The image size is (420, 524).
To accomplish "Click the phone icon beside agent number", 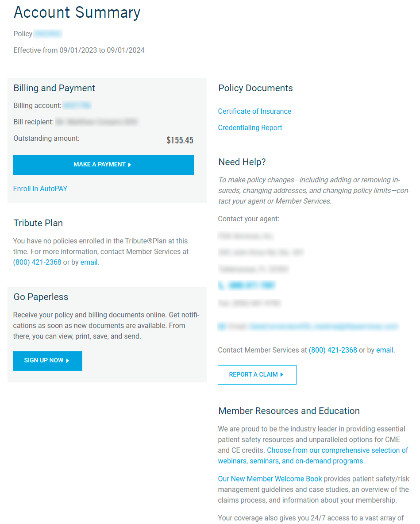I will 221,286.
